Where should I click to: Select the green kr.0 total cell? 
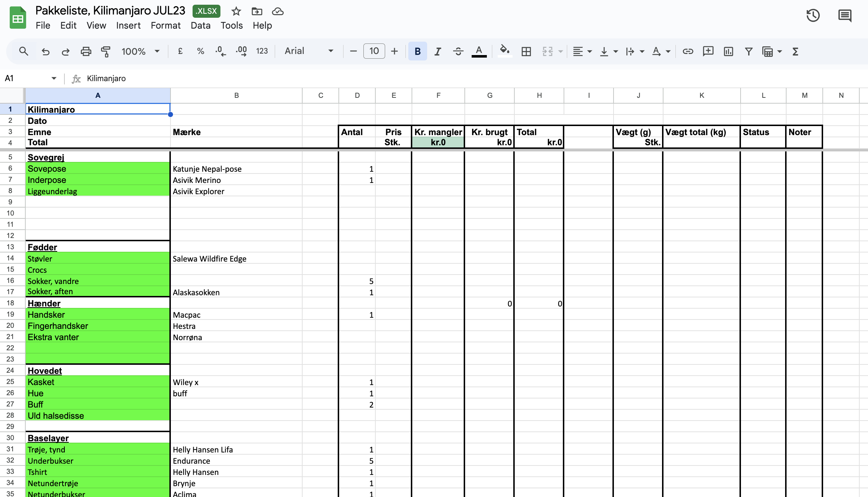(438, 142)
